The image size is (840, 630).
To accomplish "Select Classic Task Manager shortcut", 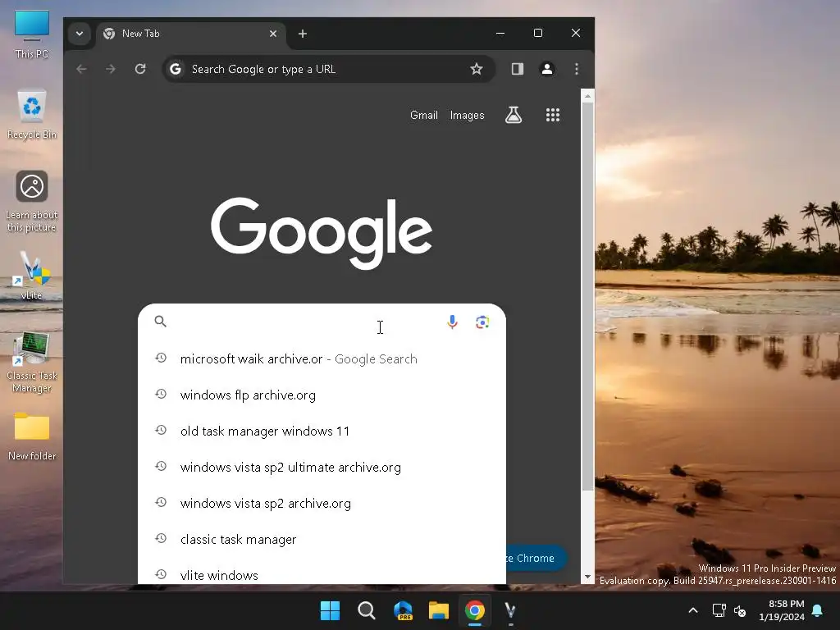I will tap(32, 363).
